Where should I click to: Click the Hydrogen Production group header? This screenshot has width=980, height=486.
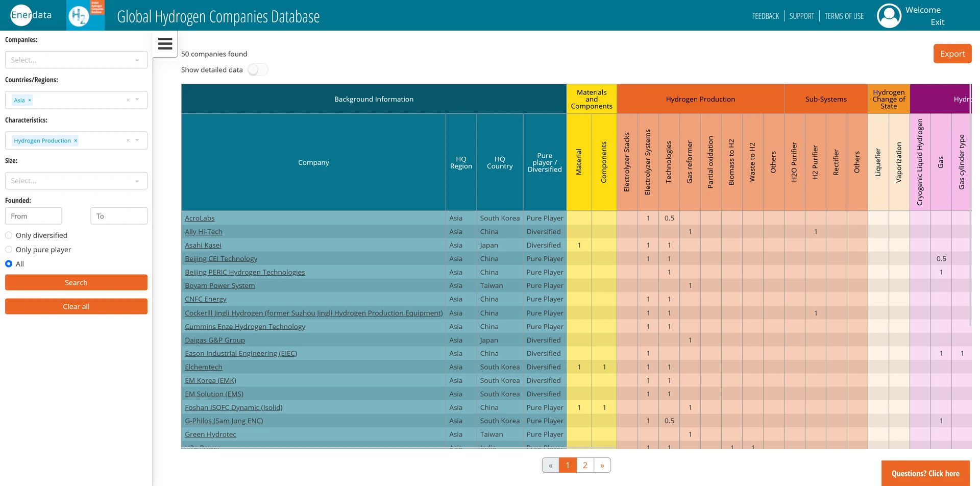pos(700,99)
